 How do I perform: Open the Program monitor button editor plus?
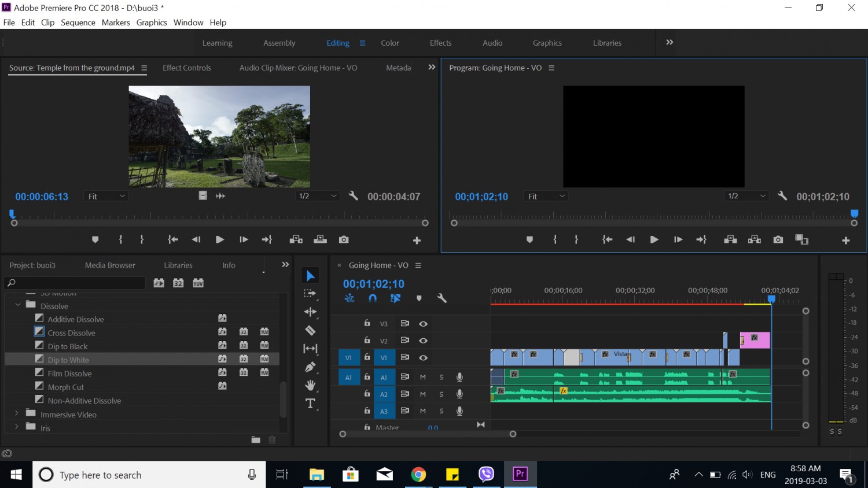[x=845, y=240]
